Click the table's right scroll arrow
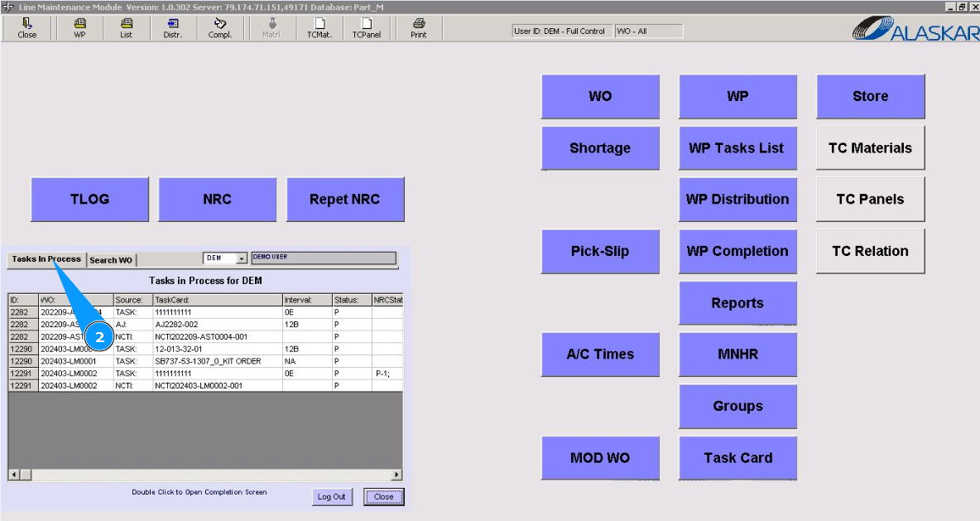Viewport: 980px width, 521px height. point(396,475)
